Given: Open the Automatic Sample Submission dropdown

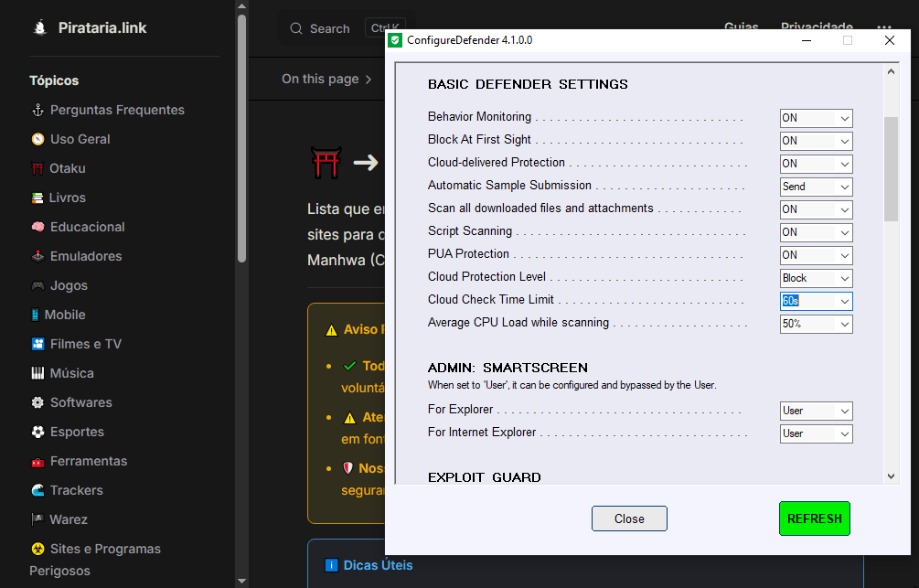Looking at the screenshot, I should 816,187.
